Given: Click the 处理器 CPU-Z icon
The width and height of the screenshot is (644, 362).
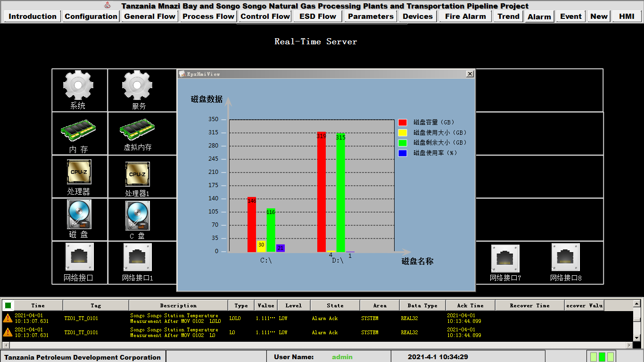Looking at the screenshot, I should [x=79, y=172].
